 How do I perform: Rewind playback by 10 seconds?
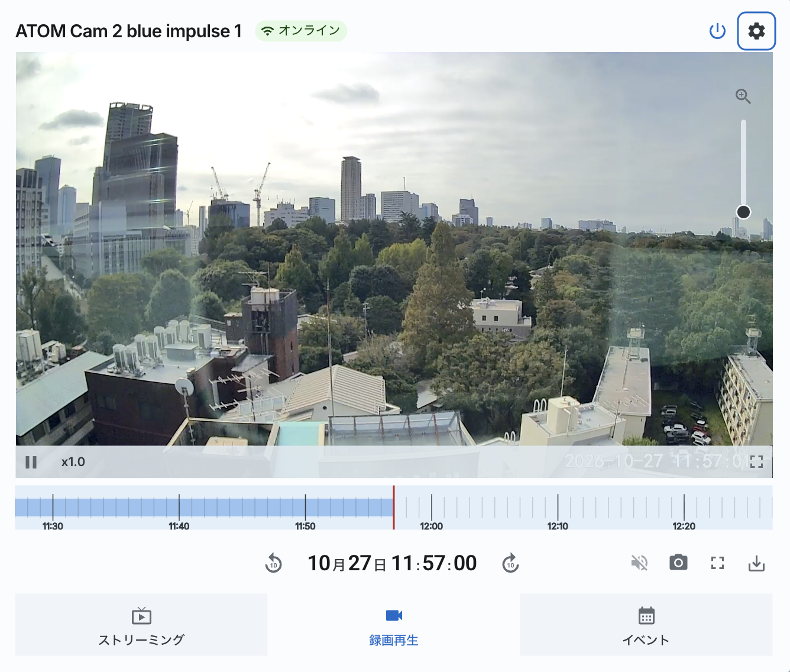(274, 563)
